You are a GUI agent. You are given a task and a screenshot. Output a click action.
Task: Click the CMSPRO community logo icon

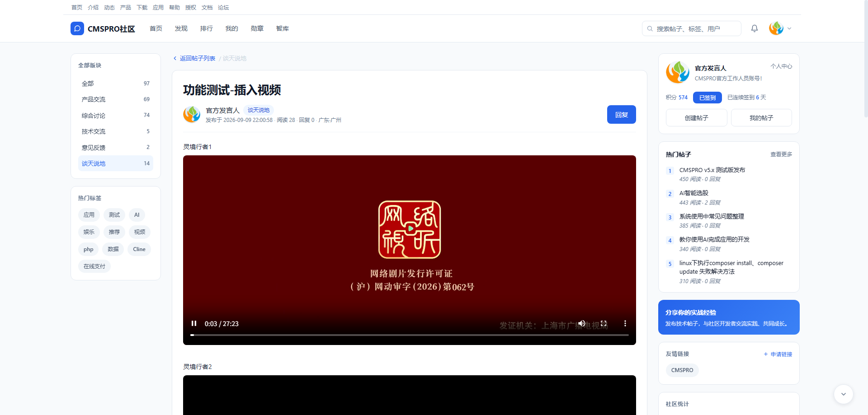[x=77, y=28]
